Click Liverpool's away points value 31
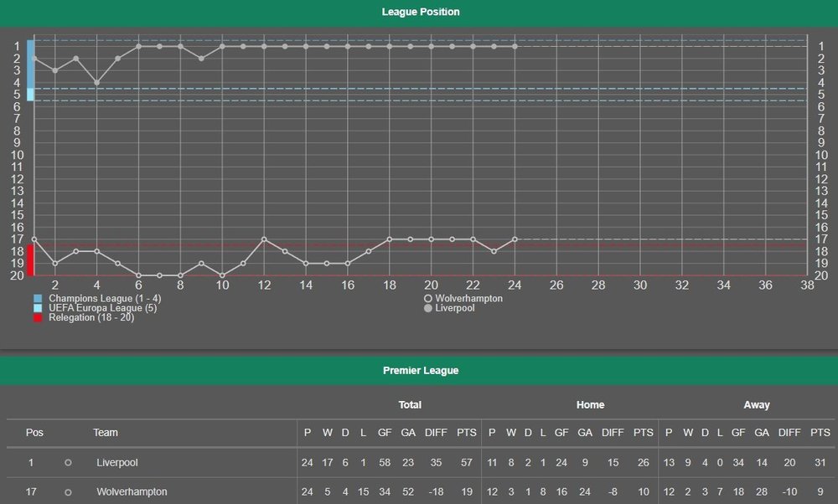 820,463
